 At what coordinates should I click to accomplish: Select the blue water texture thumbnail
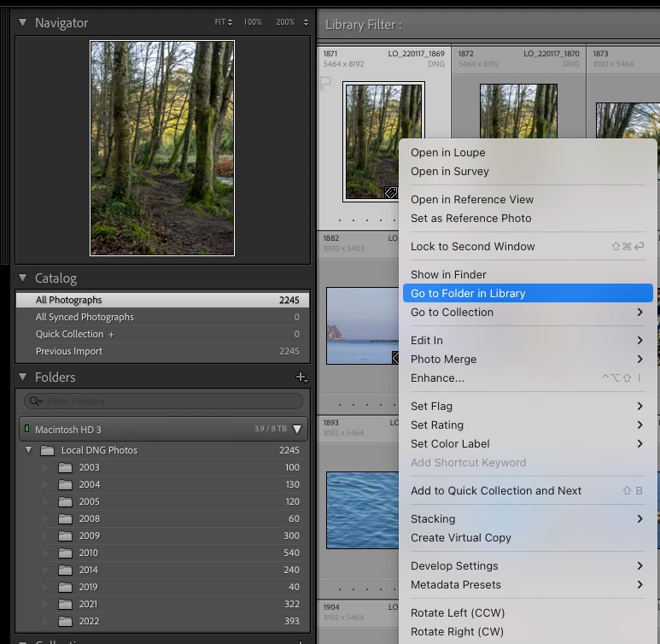[x=362, y=511]
